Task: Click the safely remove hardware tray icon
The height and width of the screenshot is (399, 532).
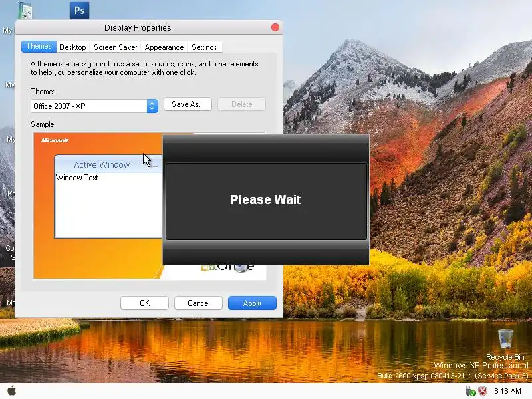Action: click(x=470, y=391)
